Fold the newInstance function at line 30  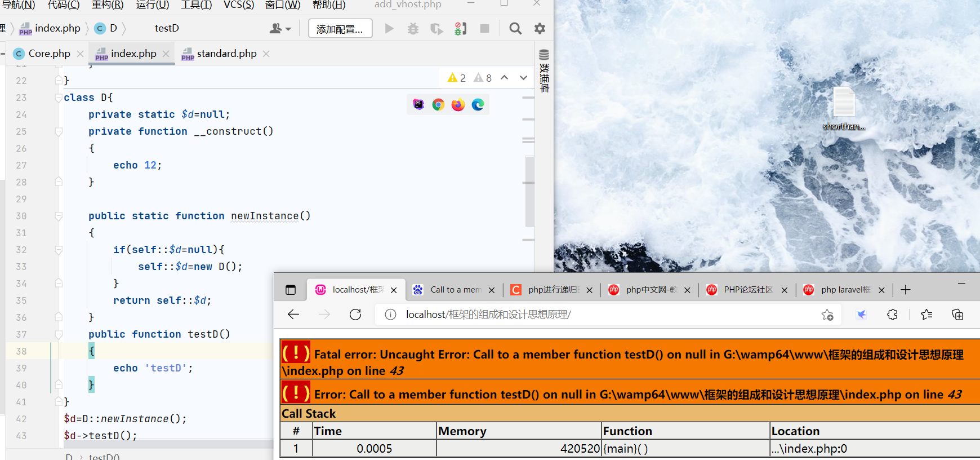coord(59,216)
